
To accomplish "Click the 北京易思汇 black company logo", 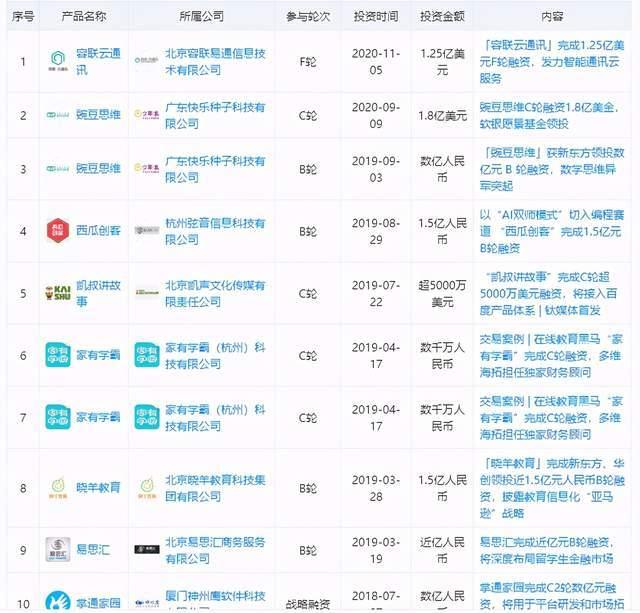I will (147, 549).
